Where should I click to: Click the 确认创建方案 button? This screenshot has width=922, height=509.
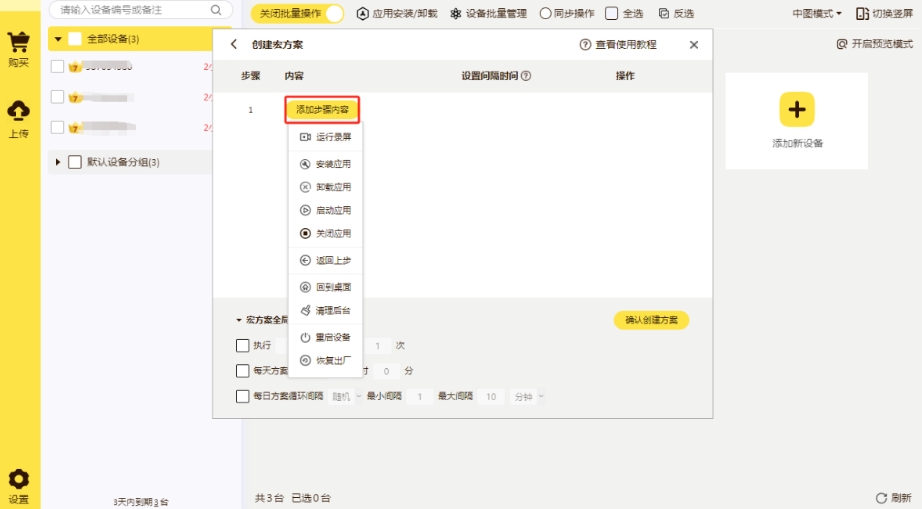pos(652,320)
